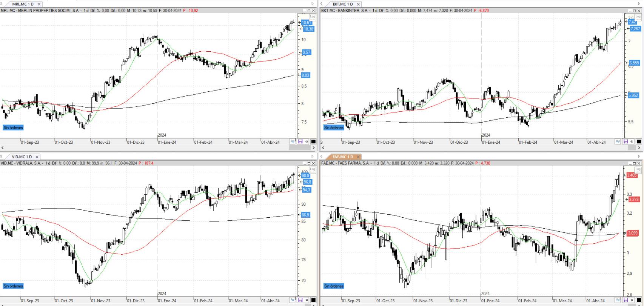Click the 5,952 price marker on the BKT.MC axis
This screenshot has width=644, height=306.
633,95
